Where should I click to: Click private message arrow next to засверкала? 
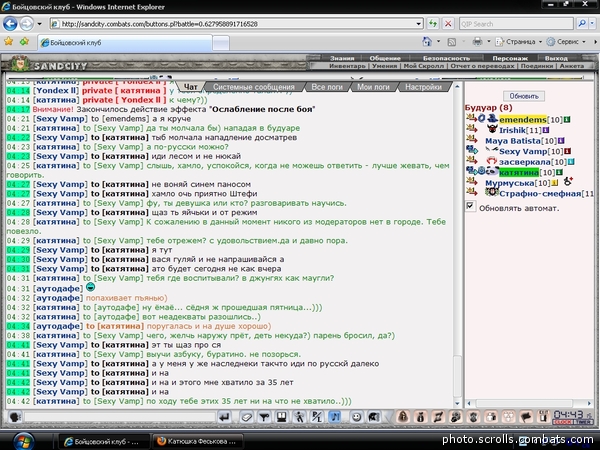[x=471, y=160]
